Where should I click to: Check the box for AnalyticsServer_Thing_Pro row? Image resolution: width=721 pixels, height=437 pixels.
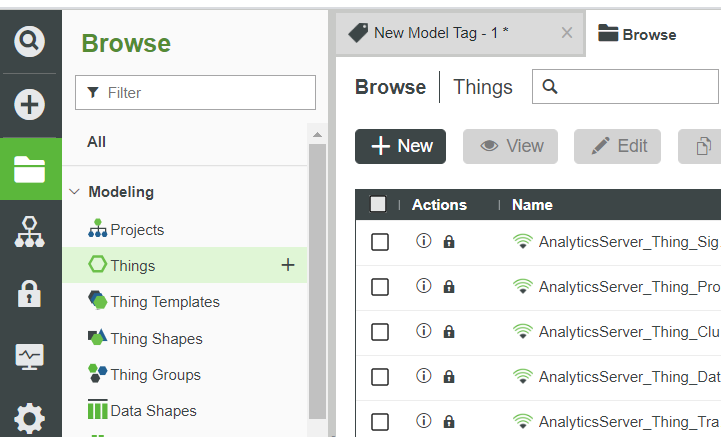click(380, 287)
